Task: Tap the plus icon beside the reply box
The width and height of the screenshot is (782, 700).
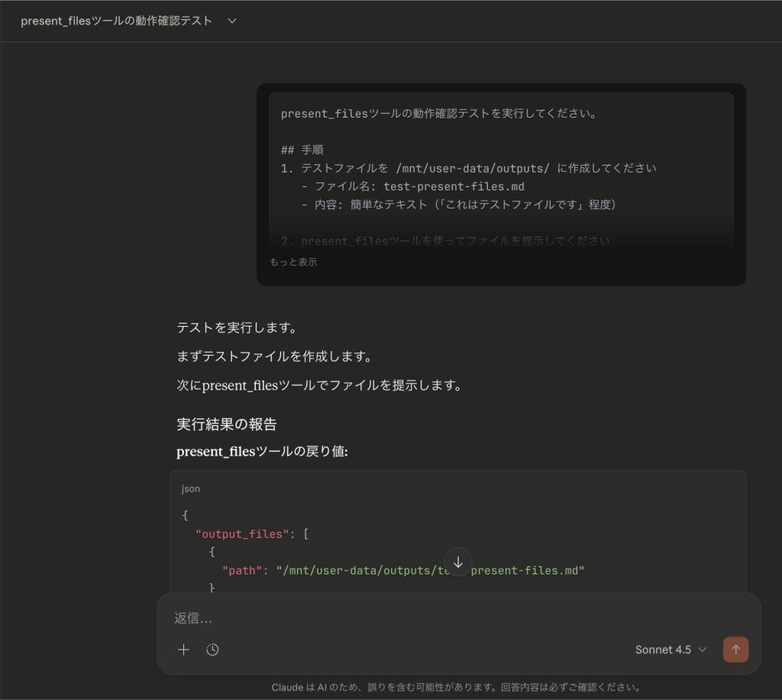Action: [x=183, y=650]
